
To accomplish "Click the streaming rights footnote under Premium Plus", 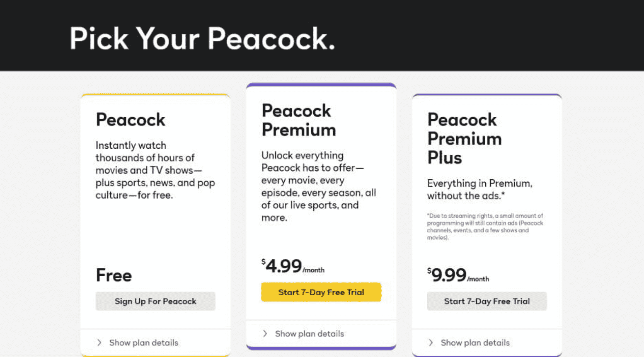I will tap(485, 227).
